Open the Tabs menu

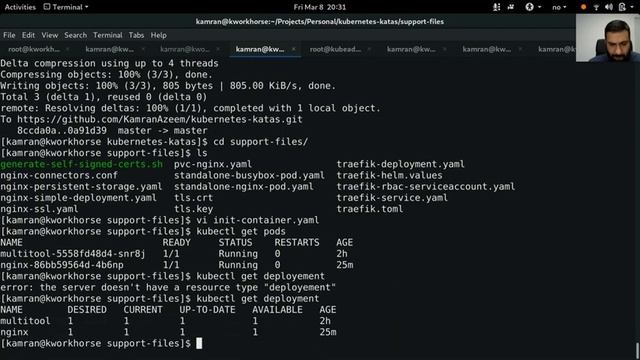[136, 35]
